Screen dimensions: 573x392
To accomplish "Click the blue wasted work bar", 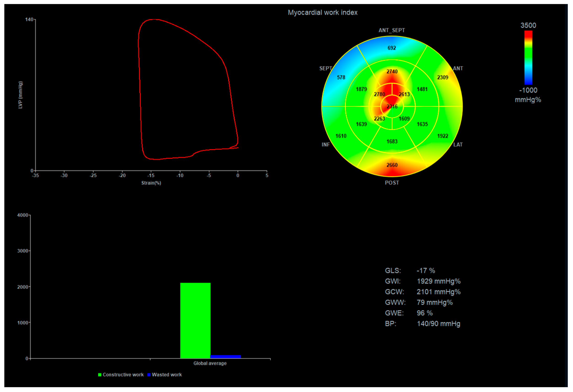I will [225, 357].
